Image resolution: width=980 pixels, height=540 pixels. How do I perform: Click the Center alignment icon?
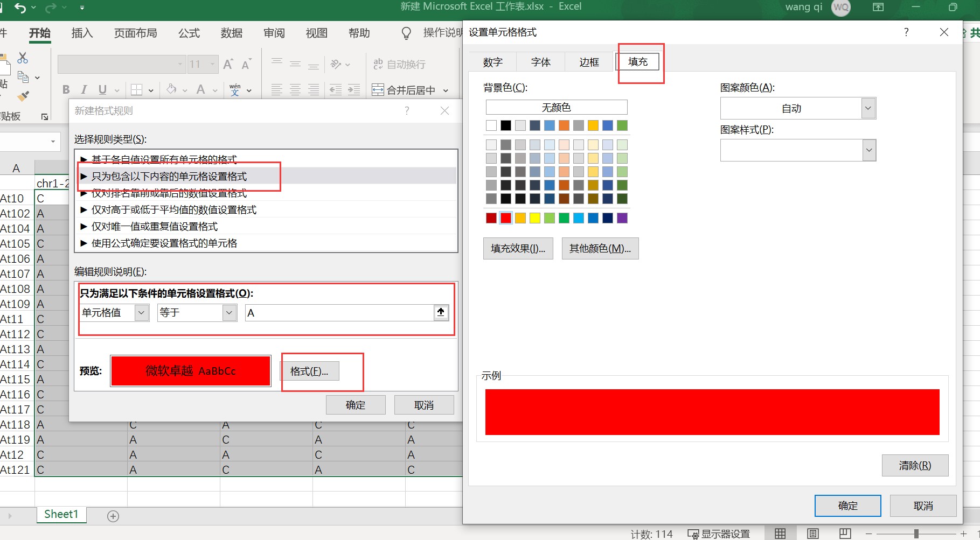coord(295,89)
